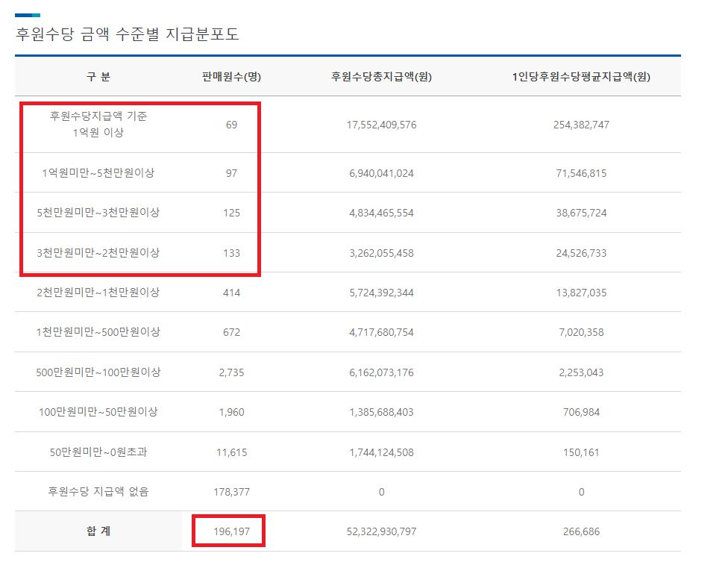This screenshot has height=565, width=728.
Task: Click row label 50만원미만~0원초과
Action: (98, 452)
